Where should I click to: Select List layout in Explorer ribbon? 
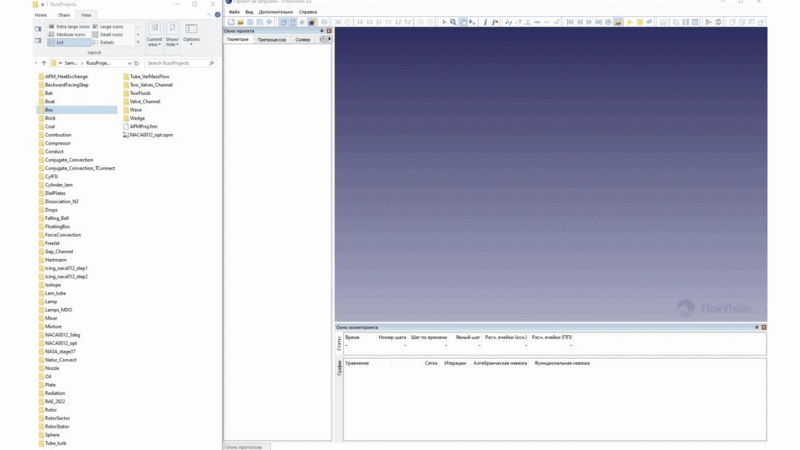[x=69, y=42]
